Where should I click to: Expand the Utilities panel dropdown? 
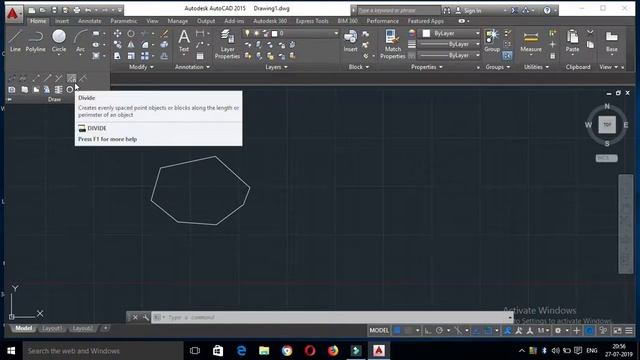[536, 67]
